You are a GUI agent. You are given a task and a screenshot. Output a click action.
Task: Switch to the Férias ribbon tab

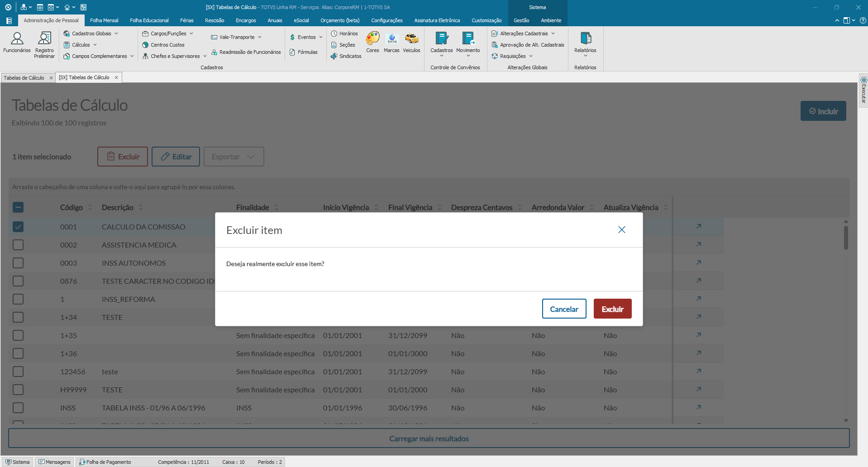[x=186, y=20]
